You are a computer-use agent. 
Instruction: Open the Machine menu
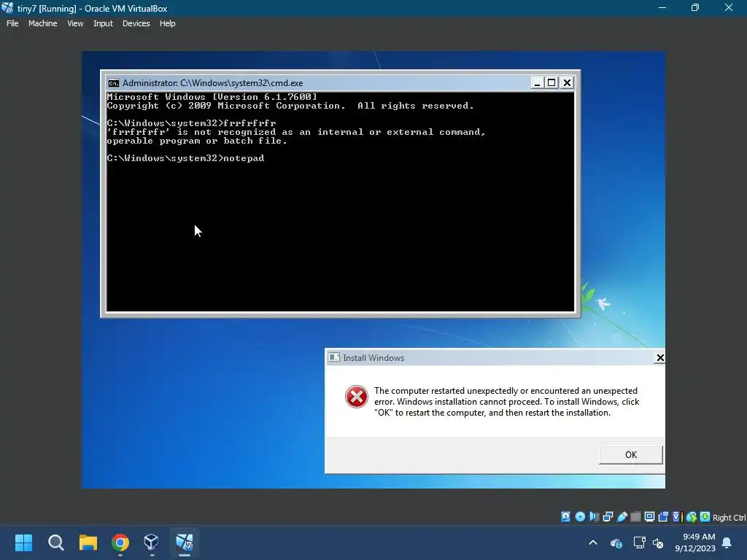(x=43, y=23)
